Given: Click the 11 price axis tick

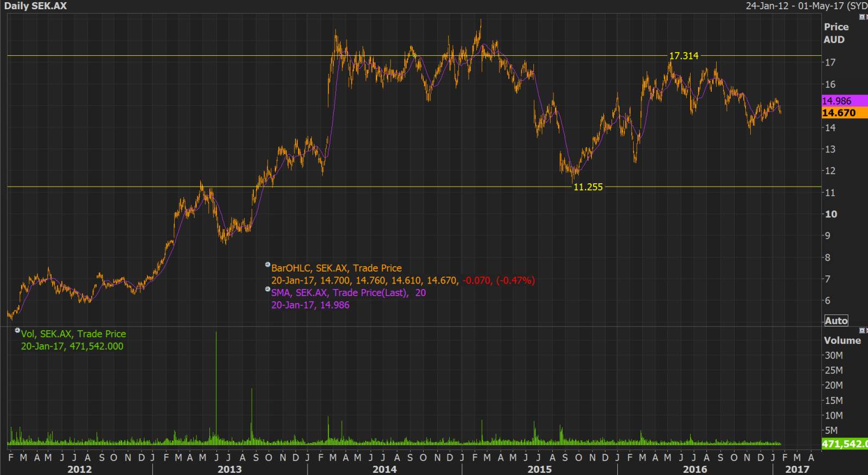Looking at the screenshot, I should (830, 192).
